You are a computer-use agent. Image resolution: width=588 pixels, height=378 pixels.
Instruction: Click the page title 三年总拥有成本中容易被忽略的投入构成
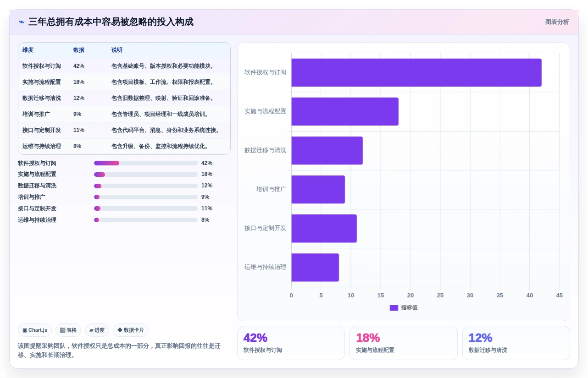(111, 22)
